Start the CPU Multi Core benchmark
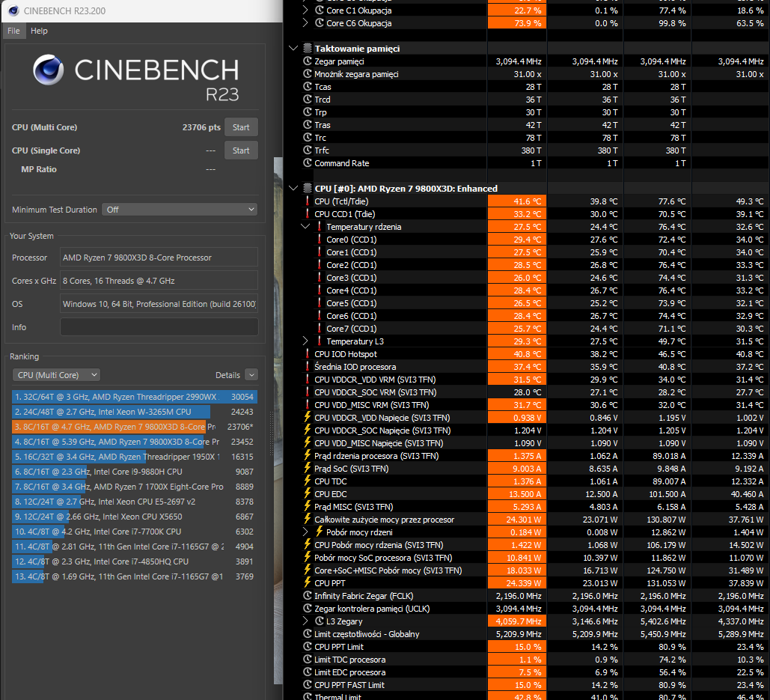 point(241,127)
